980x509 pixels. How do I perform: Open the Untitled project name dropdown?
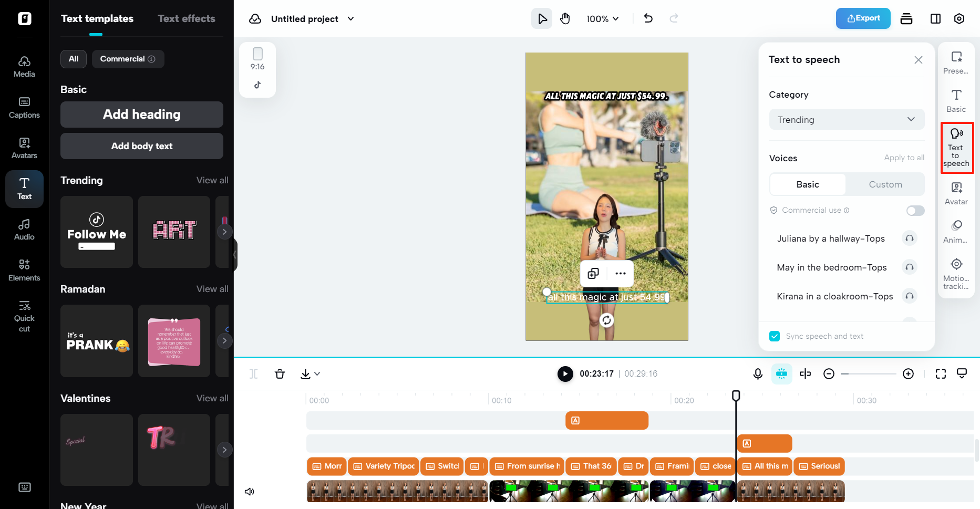point(350,18)
